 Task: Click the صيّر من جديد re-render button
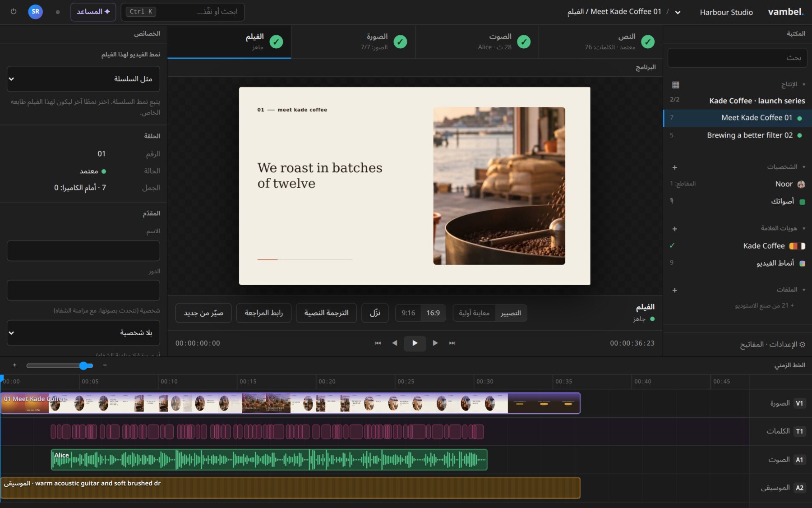(x=203, y=313)
